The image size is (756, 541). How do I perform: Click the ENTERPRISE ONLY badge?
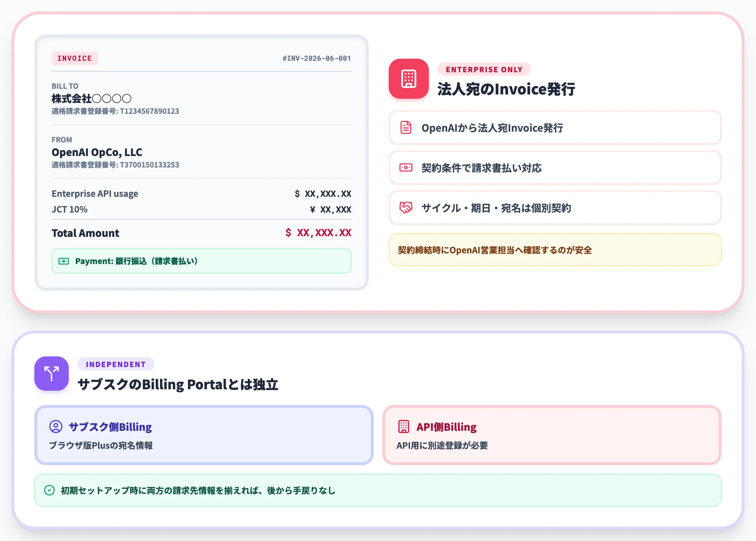484,69
